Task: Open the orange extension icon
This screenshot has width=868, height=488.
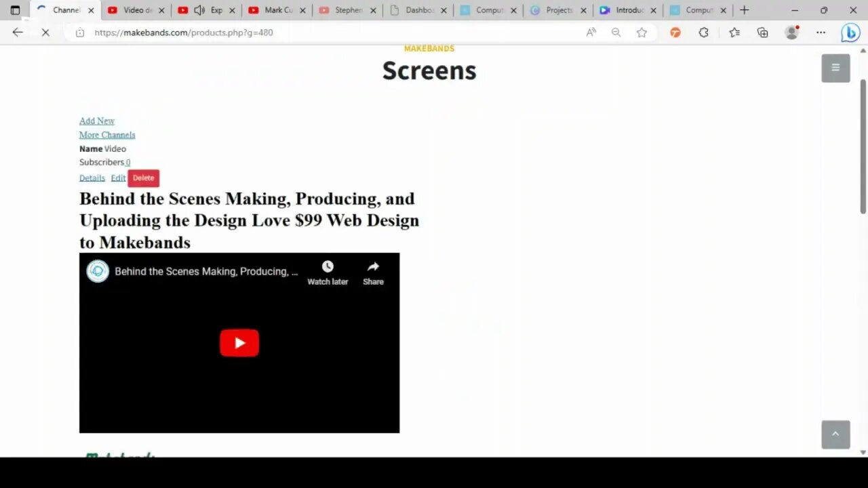Action: click(675, 33)
